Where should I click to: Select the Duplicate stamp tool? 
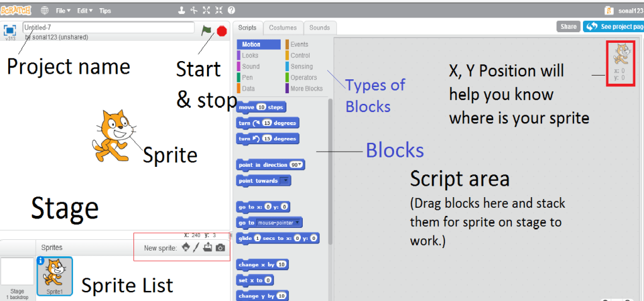pos(182,11)
